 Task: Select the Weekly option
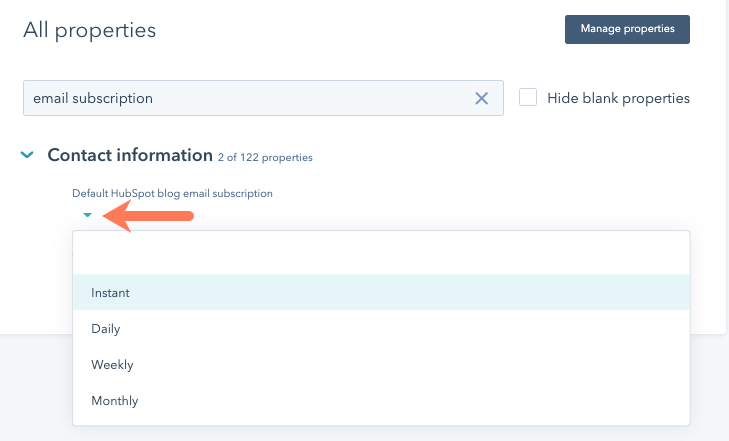(381, 364)
